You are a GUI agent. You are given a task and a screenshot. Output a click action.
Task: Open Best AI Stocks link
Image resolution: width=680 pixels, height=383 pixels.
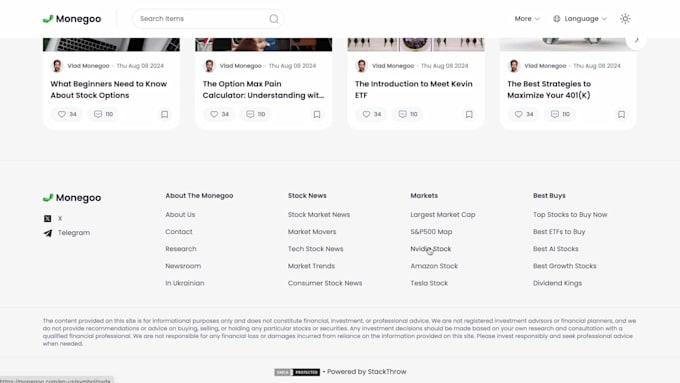[x=556, y=249]
